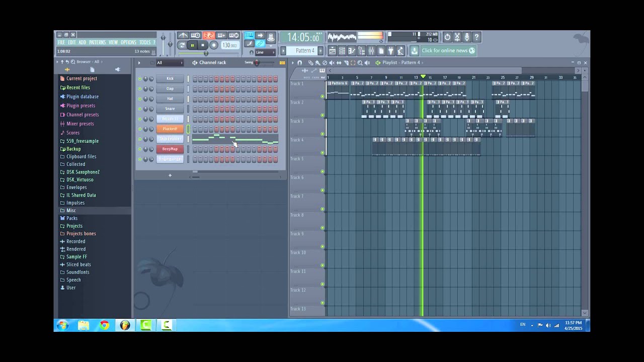Open the browser search magnifier icon
The height and width of the screenshot is (362, 644).
(x=73, y=62)
